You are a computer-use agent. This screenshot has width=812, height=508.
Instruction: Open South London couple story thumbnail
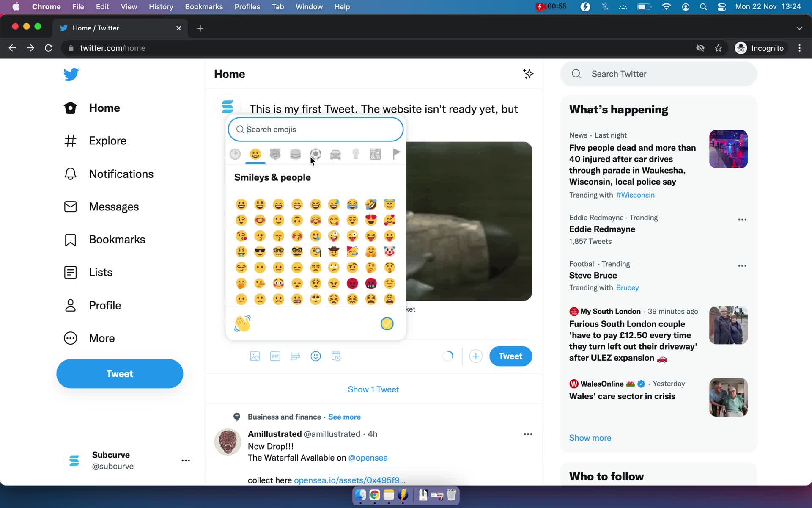(x=728, y=325)
